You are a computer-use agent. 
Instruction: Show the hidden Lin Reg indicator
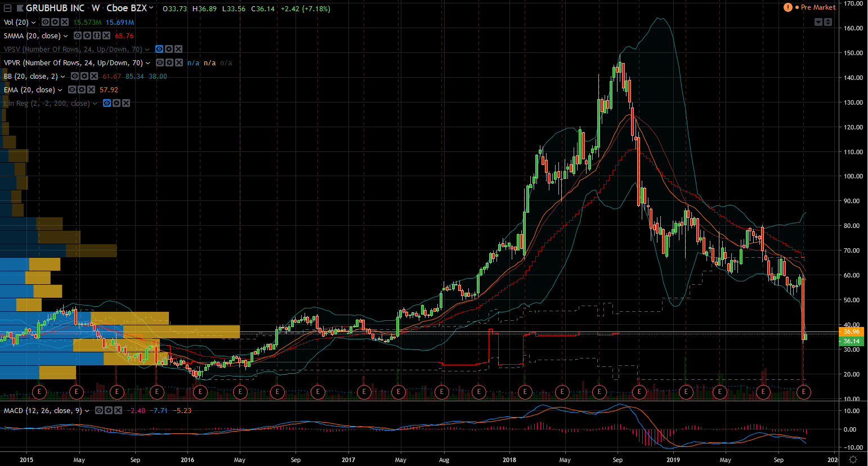tap(107, 103)
